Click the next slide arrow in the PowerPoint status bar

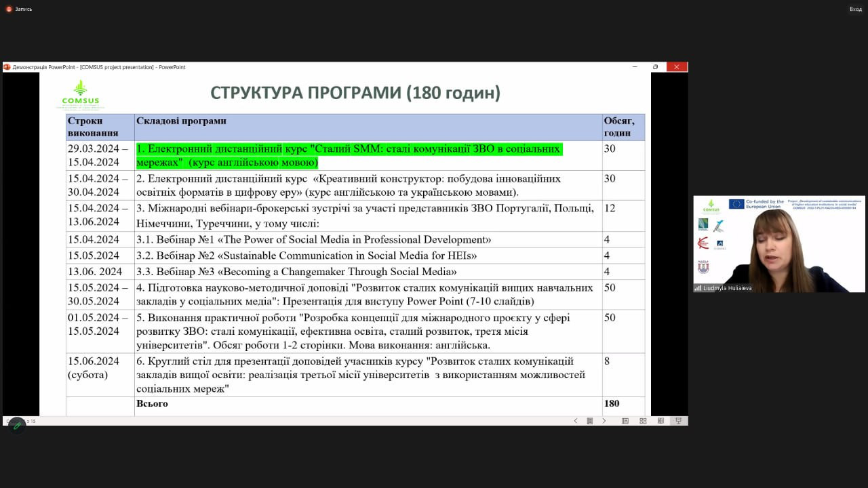point(604,421)
